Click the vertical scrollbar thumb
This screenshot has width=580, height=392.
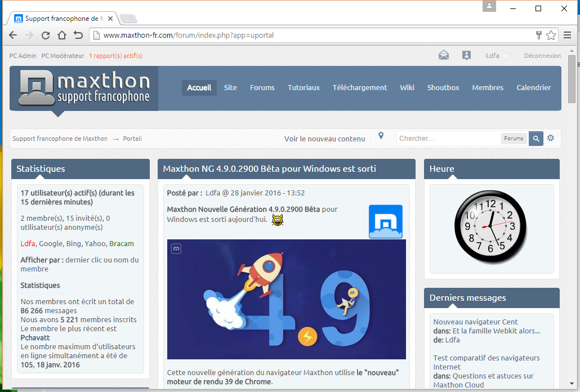pos(572,79)
